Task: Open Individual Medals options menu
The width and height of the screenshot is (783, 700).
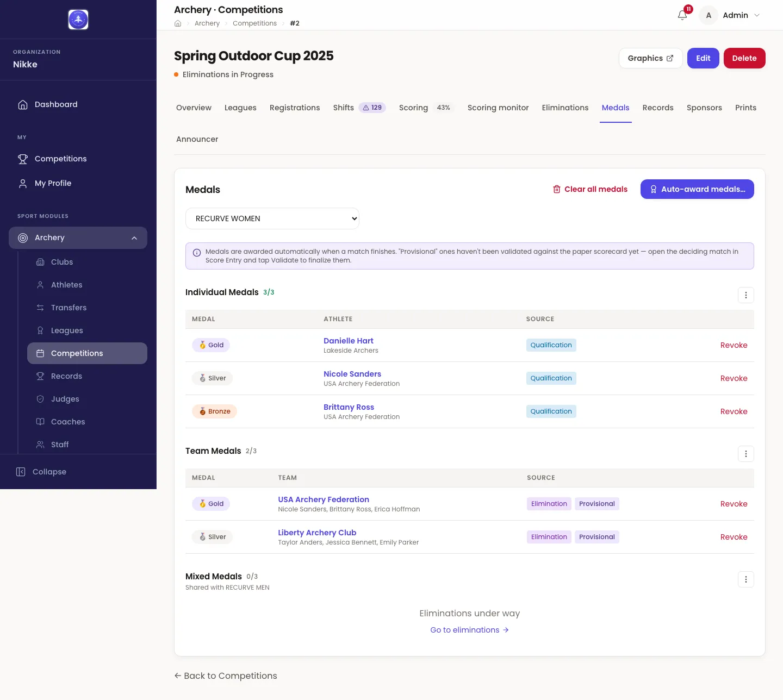Action: (746, 295)
